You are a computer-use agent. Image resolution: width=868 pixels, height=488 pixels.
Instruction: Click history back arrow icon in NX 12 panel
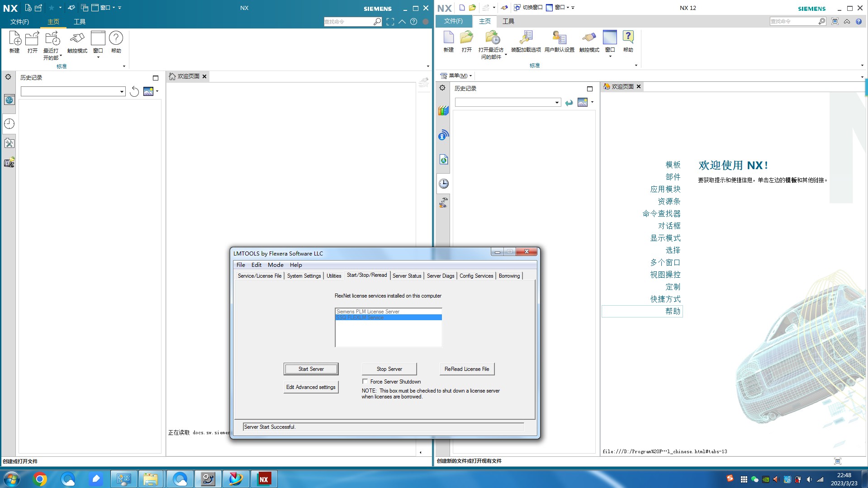pyautogui.click(x=569, y=103)
